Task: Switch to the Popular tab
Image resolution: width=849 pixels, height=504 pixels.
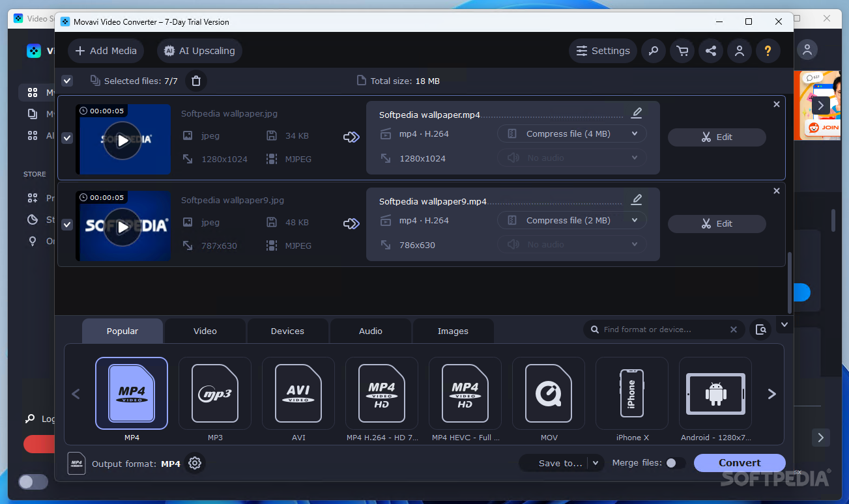Action: pyautogui.click(x=122, y=331)
